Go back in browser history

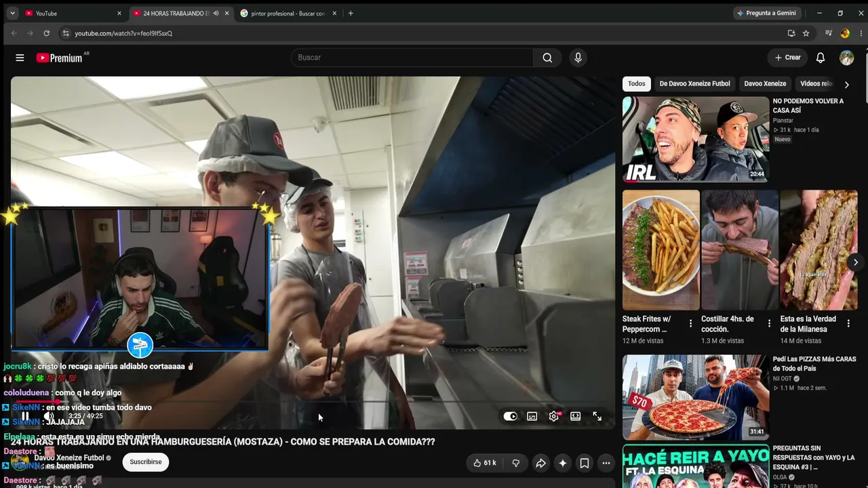14,33
